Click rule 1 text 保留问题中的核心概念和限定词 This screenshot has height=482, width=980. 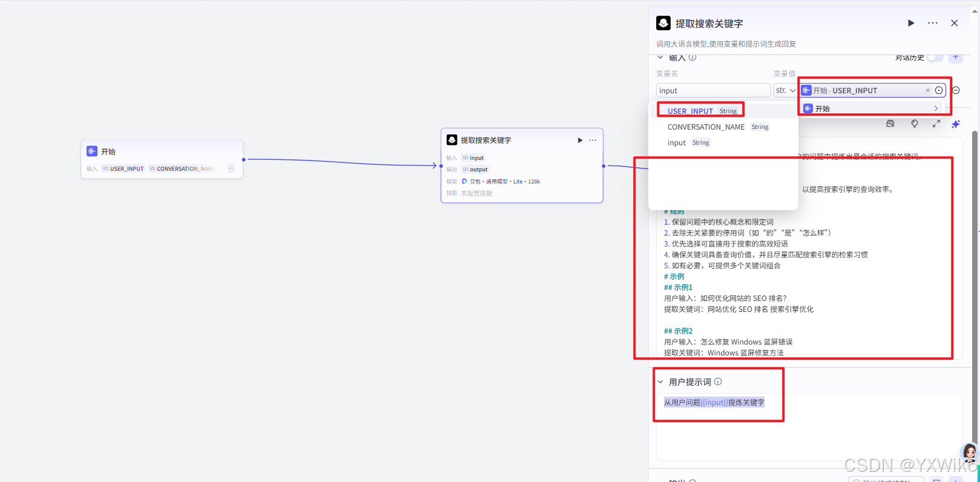point(722,222)
